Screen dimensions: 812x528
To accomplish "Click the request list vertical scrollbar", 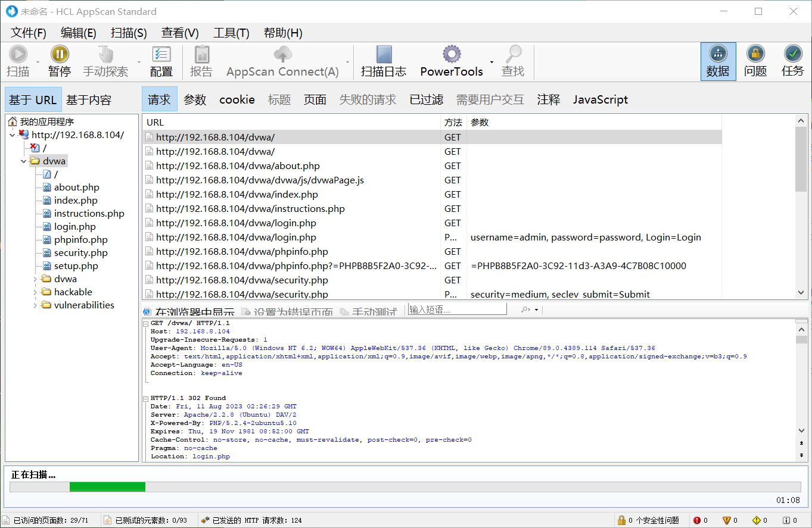I will click(x=801, y=207).
